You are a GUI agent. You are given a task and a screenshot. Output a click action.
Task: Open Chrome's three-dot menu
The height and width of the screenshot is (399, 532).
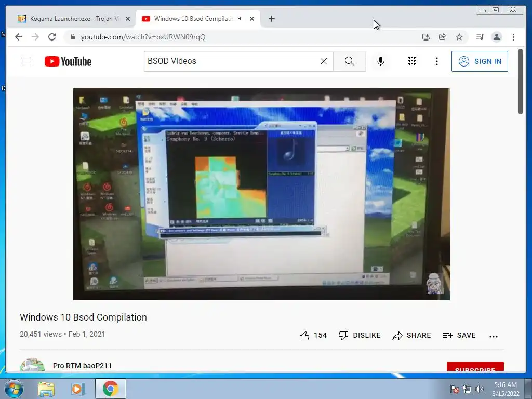tap(513, 37)
